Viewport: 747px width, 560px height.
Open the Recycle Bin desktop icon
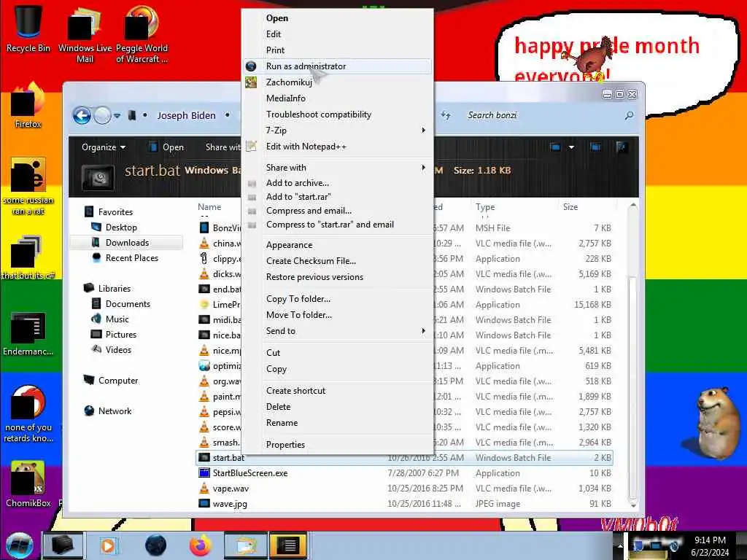click(x=28, y=28)
